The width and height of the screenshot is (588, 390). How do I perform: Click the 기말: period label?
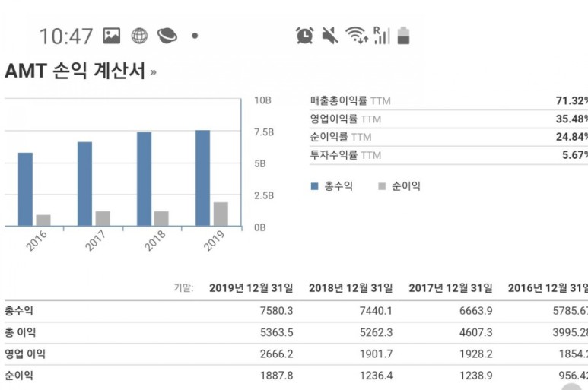pyautogui.click(x=184, y=287)
